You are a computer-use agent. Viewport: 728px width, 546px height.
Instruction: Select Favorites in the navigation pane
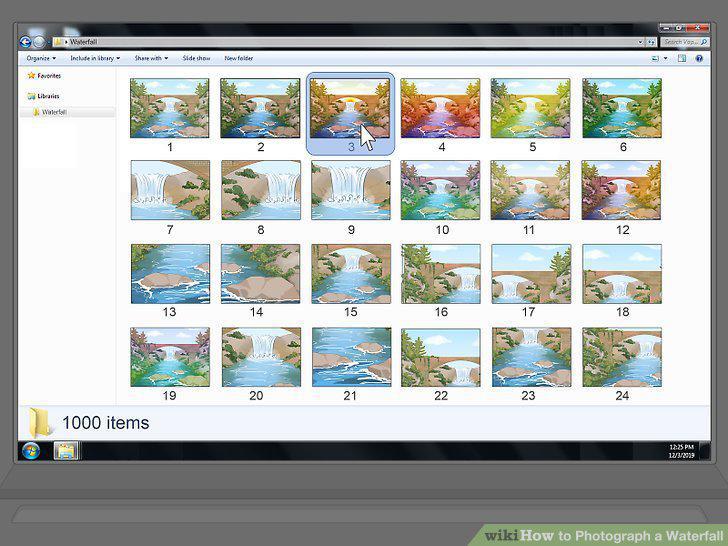coord(44,76)
